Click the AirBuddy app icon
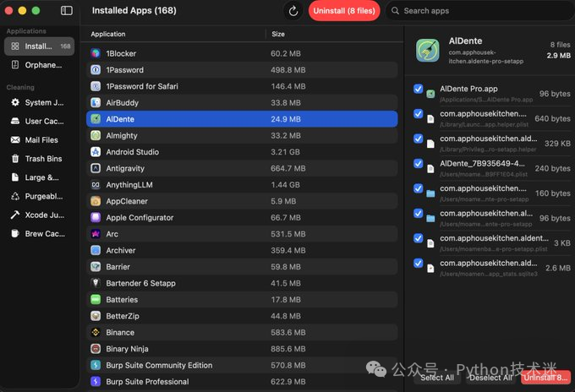This screenshot has height=392, width=575. point(96,102)
